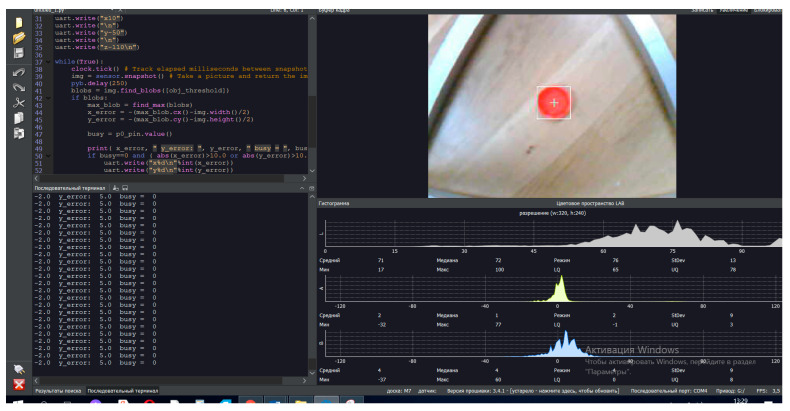The height and width of the screenshot is (411, 790).
Task: Save the script with floppy disk icon
Action: (19, 53)
